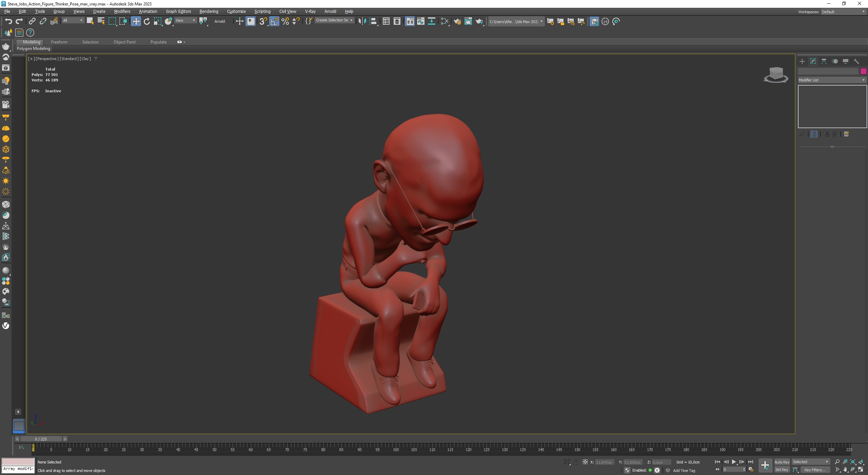Click the Mirror tool icon
The height and width of the screenshot is (475, 868).
362,21
